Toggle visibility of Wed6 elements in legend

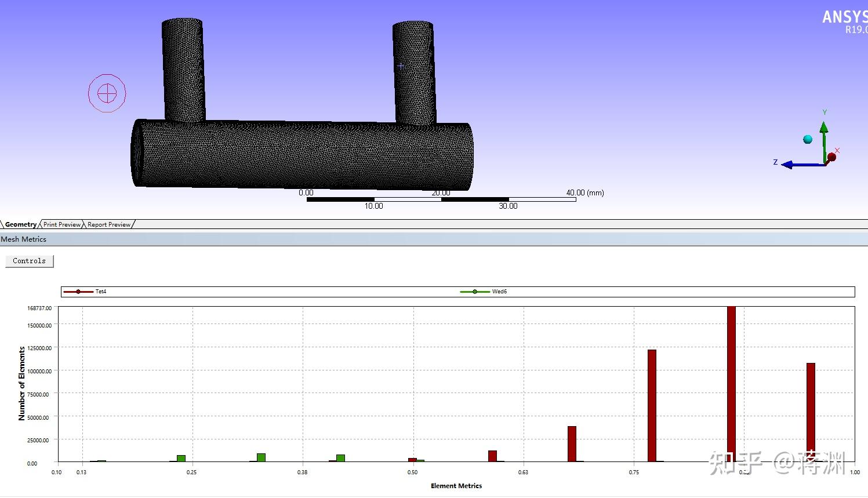tap(475, 291)
